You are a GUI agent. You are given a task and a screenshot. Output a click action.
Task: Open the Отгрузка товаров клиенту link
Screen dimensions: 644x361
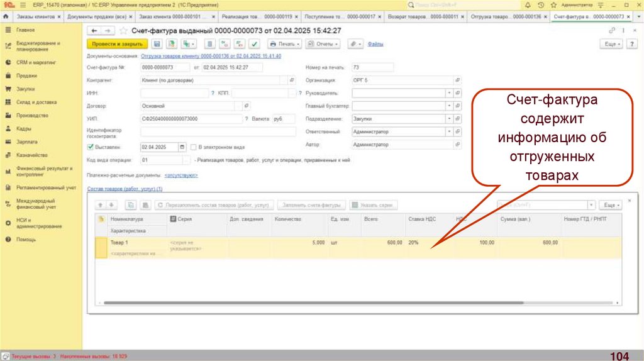[x=211, y=56]
